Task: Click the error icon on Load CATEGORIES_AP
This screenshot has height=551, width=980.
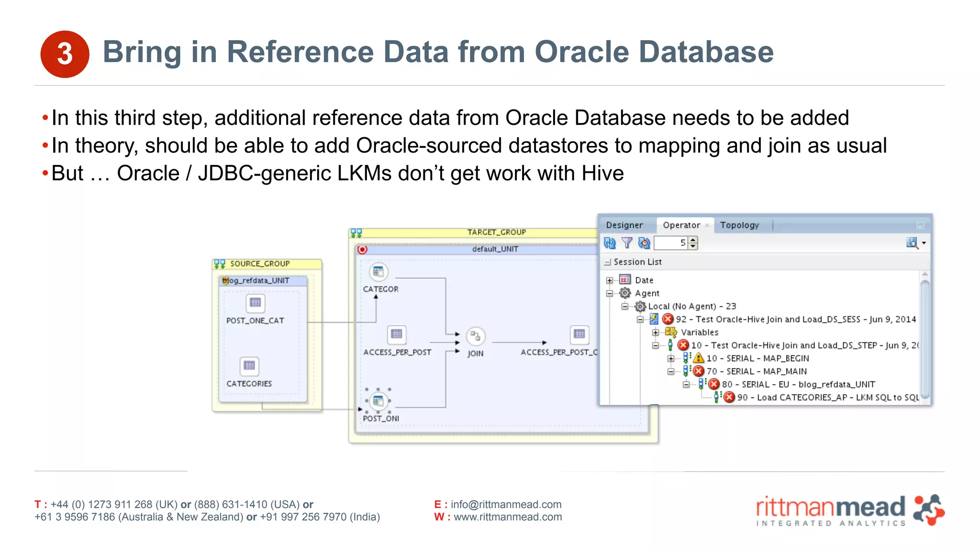Action: pyautogui.click(x=729, y=397)
